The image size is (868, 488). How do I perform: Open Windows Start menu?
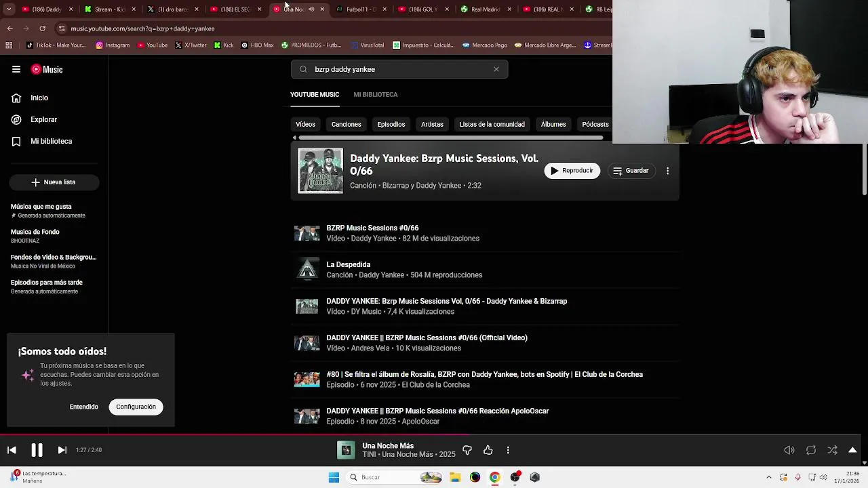point(334,477)
